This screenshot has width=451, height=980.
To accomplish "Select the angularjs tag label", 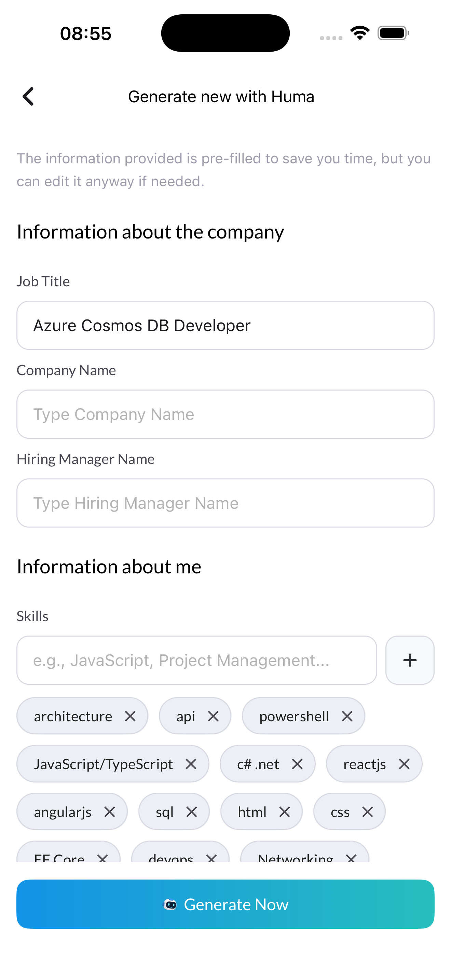I will pyautogui.click(x=63, y=812).
